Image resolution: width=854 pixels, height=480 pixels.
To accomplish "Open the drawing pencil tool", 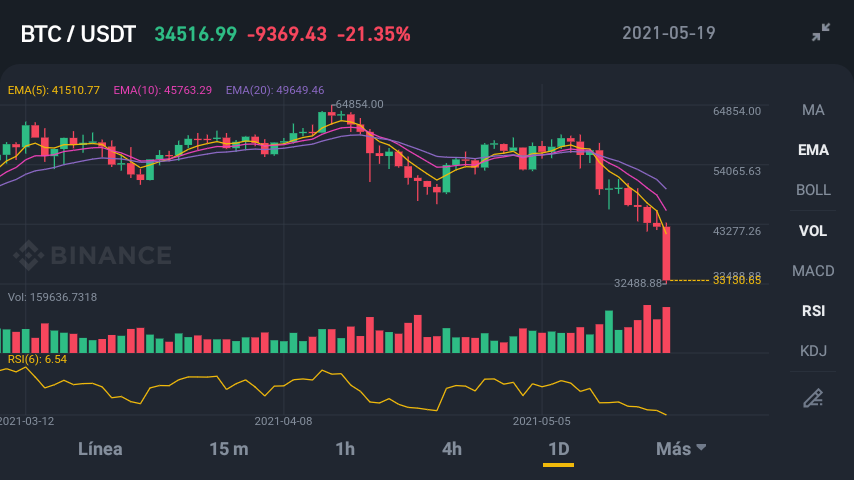I will 813,398.
